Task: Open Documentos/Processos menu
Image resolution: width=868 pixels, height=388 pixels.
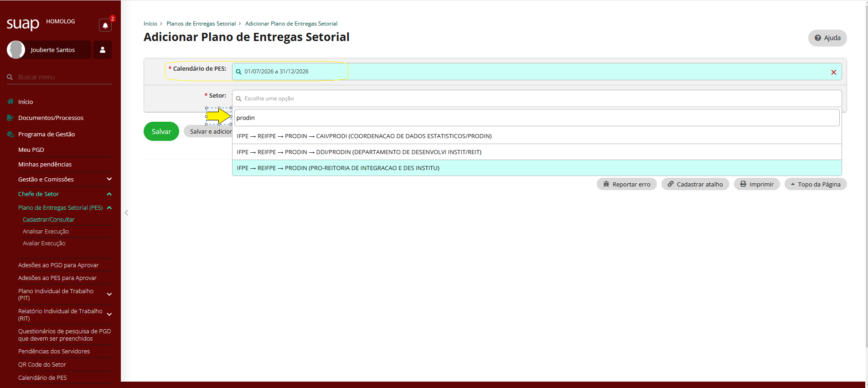Action: tap(51, 118)
